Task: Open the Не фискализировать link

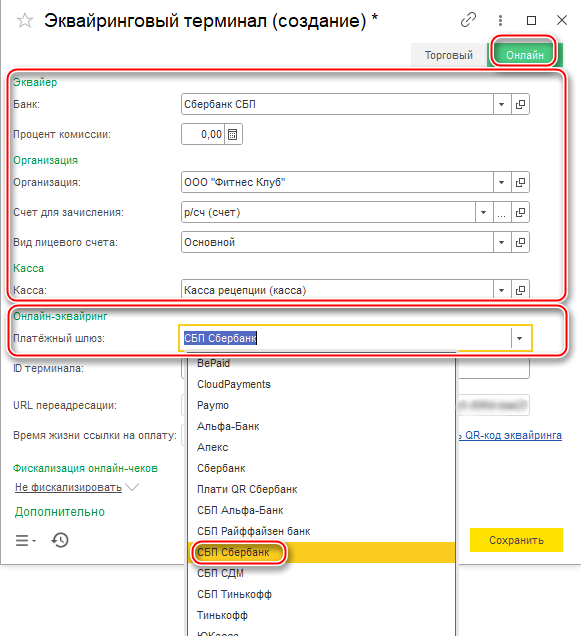Action: pos(68,487)
